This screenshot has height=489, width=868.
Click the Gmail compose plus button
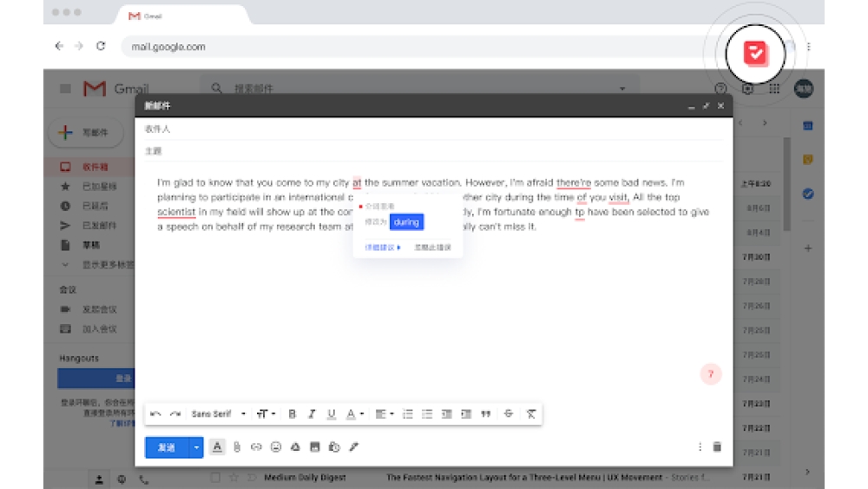[86, 132]
